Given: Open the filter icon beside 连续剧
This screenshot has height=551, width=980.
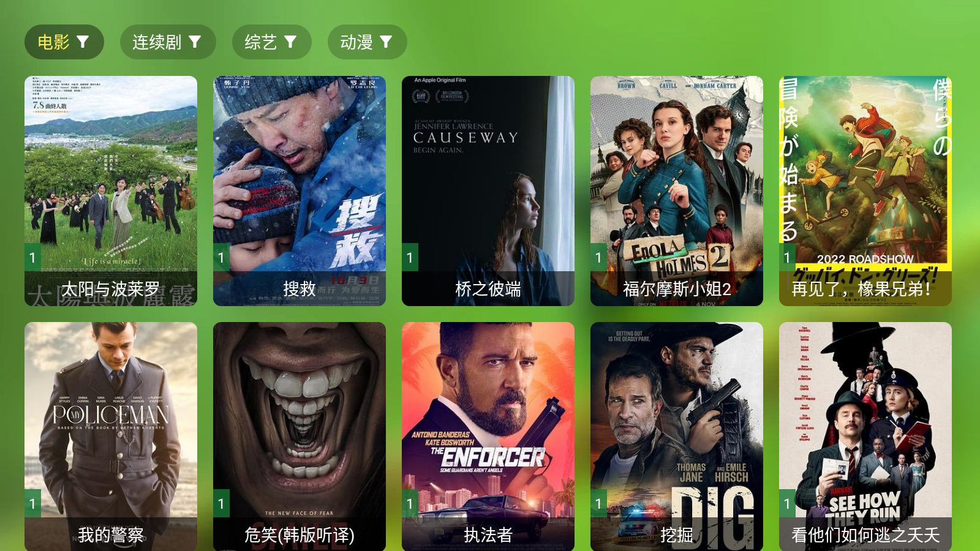Looking at the screenshot, I should coord(195,42).
